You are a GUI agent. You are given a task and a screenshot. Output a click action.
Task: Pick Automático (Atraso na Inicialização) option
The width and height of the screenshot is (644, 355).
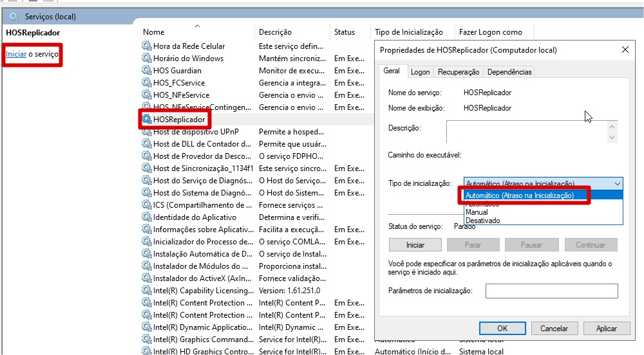pyautogui.click(x=519, y=196)
